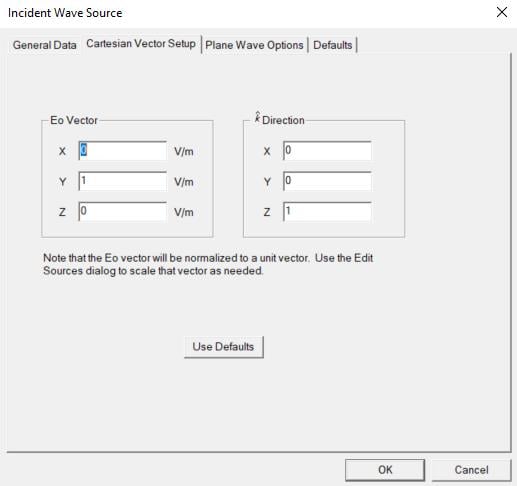Image resolution: width=517 pixels, height=486 pixels.
Task: Click the k Direction group label
Action: (x=279, y=119)
